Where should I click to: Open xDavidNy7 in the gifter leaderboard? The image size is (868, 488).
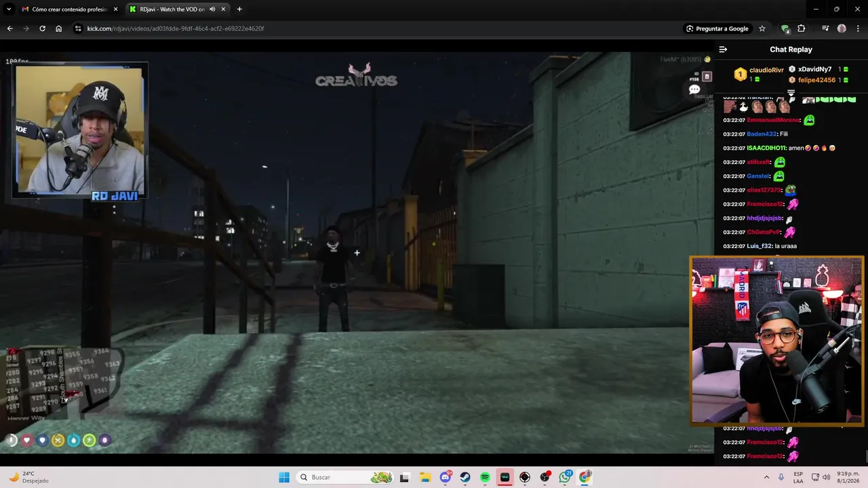click(814, 69)
